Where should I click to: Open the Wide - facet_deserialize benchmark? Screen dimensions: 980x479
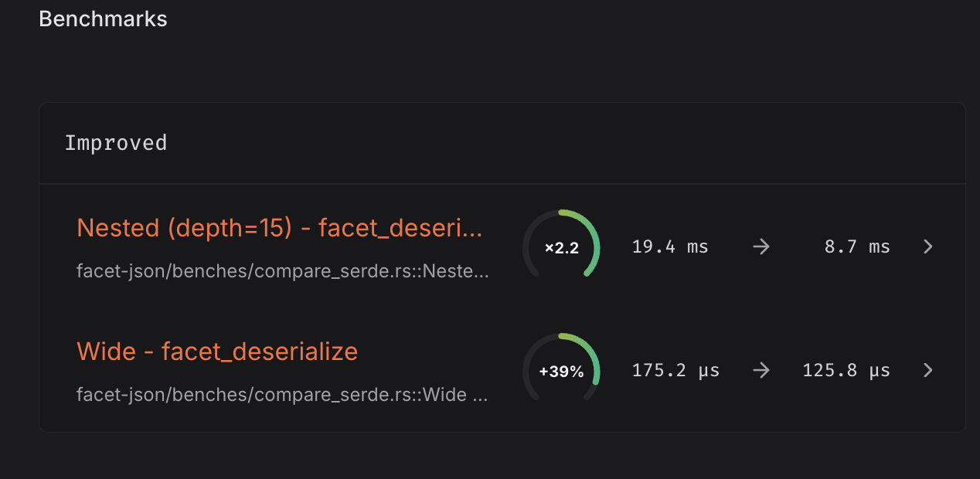[x=217, y=352]
